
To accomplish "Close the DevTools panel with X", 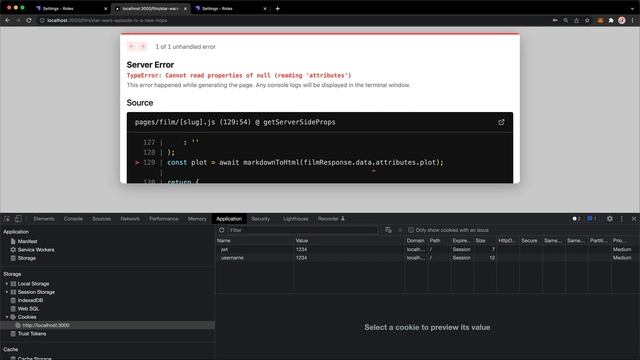I will click(633, 219).
